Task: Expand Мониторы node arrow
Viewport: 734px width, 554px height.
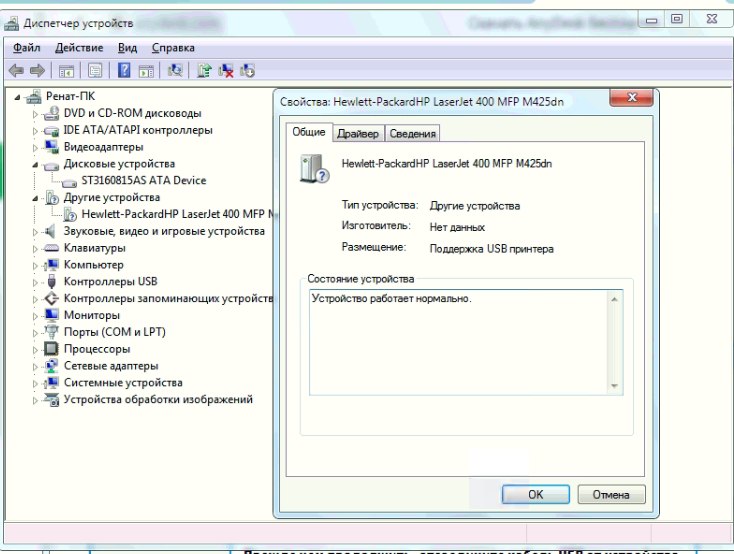Action: (x=35, y=316)
